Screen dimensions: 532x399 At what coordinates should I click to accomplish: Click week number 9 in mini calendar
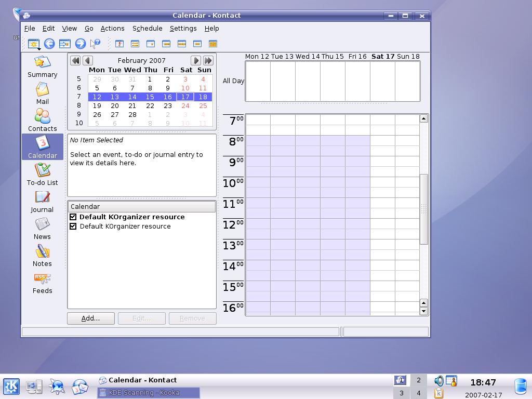tap(79, 114)
